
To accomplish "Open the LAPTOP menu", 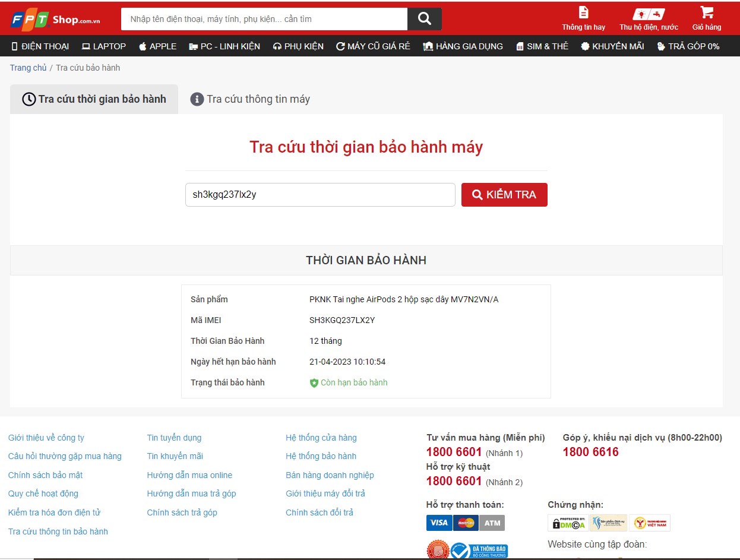I will (x=104, y=46).
